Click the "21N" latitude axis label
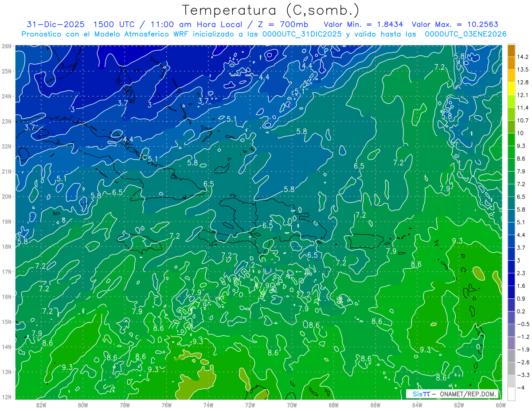Viewport: 532px width, 411px height. (x=7, y=171)
